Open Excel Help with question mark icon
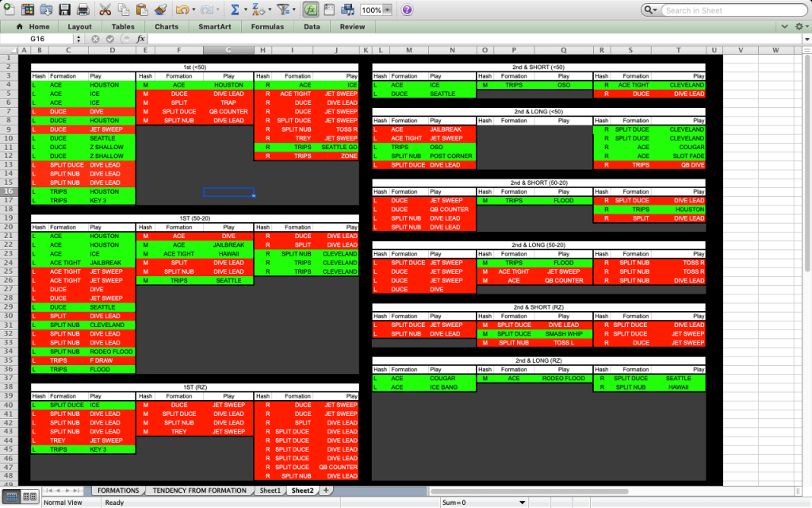The height and width of the screenshot is (508, 812). pyautogui.click(x=407, y=10)
